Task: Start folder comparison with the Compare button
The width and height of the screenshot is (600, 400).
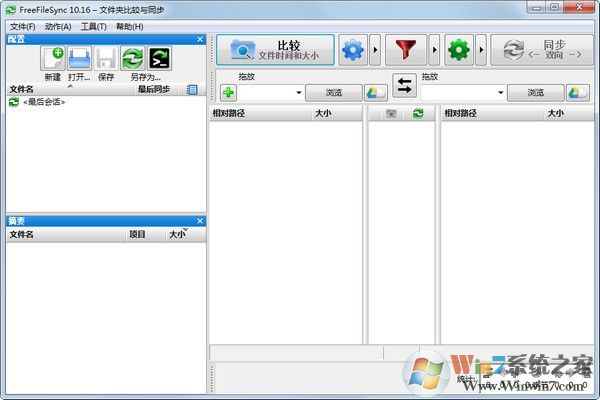Action: pyautogui.click(x=275, y=50)
